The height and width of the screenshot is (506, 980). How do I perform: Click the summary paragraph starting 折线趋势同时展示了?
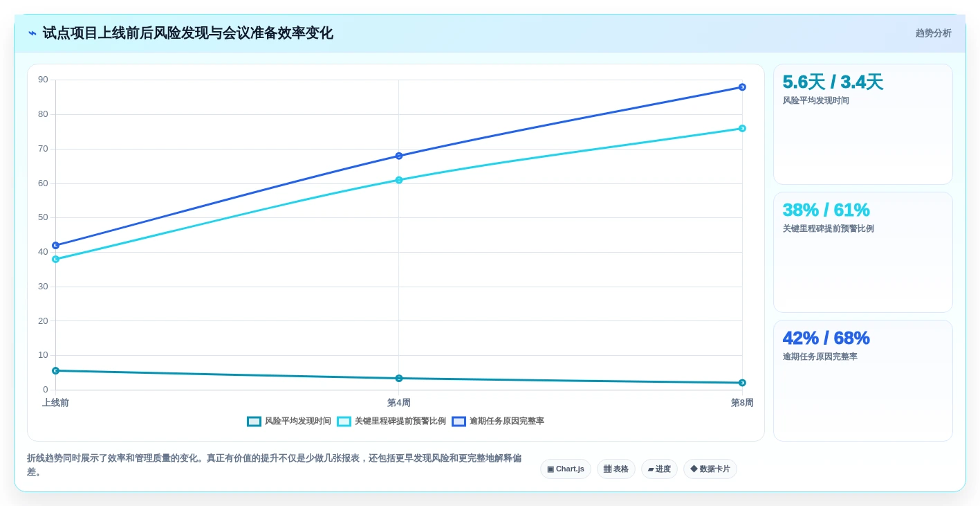tap(274, 464)
